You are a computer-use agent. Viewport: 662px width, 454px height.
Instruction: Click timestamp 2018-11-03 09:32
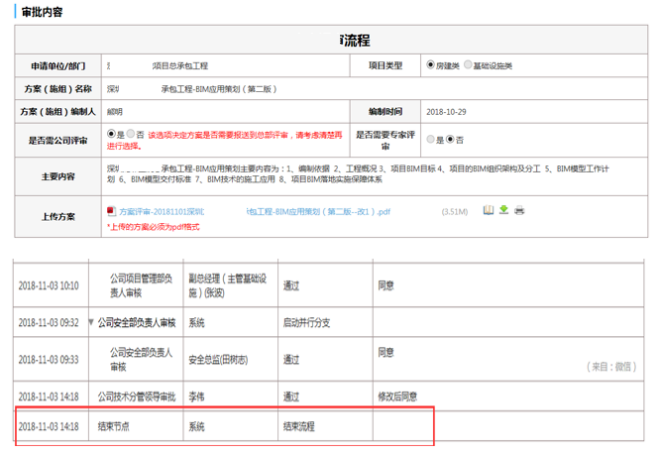click(49, 323)
